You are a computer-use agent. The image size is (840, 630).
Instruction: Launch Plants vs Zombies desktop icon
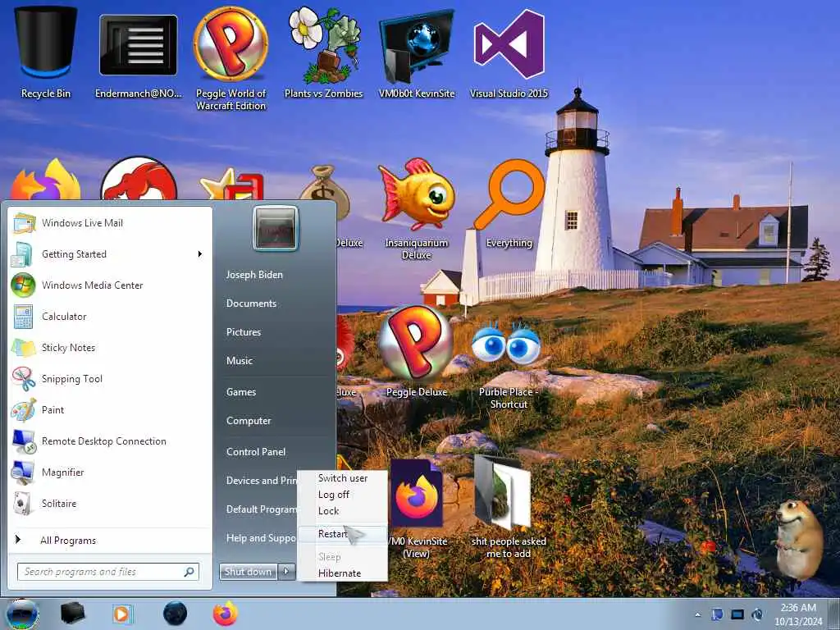[x=323, y=52]
